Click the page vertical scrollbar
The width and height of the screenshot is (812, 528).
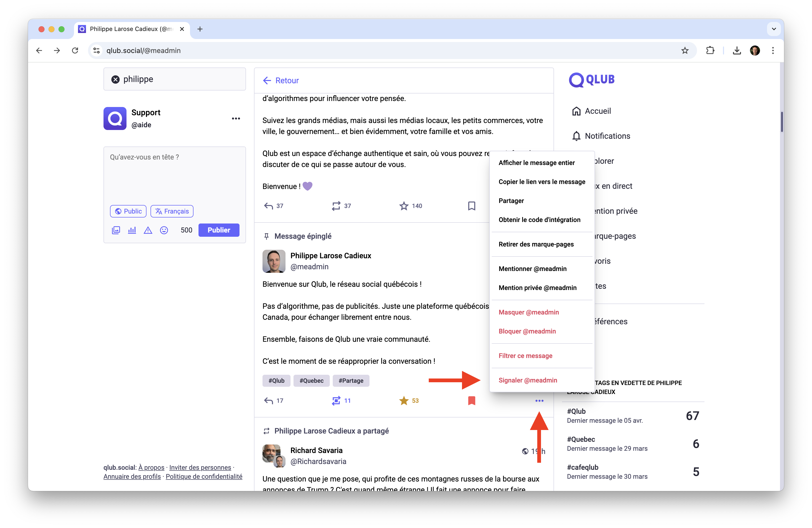coord(782,121)
